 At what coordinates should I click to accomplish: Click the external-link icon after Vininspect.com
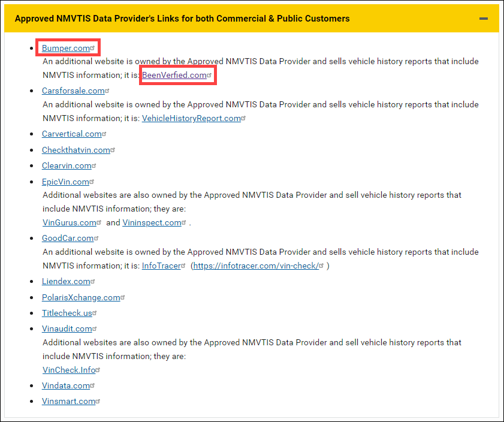click(x=184, y=222)
